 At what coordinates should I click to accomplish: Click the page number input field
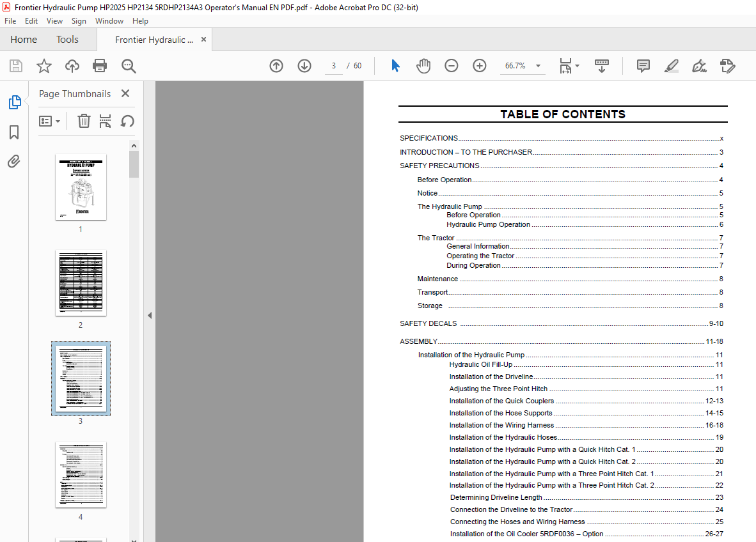click(334, 66)
